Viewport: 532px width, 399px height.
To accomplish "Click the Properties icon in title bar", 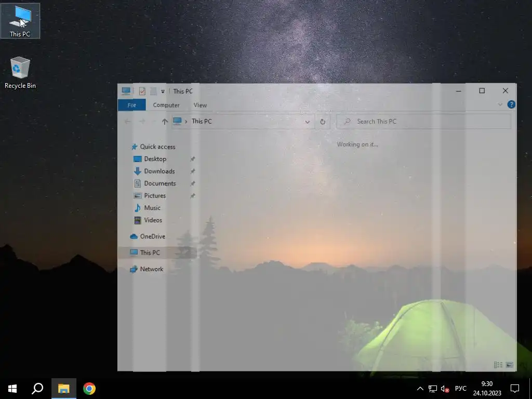I will tap(142, 91).
